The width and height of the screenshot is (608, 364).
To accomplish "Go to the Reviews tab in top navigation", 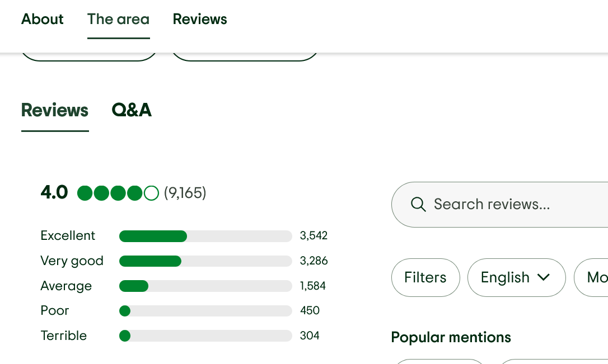I will [200, 20].
